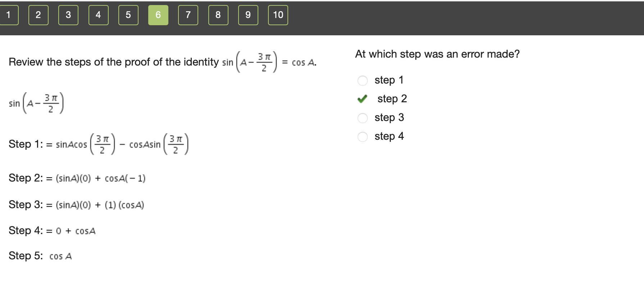Screen dimensions: 644x291
Task: Click the Step 1 formula expression
Action: (x=122, y=144)
